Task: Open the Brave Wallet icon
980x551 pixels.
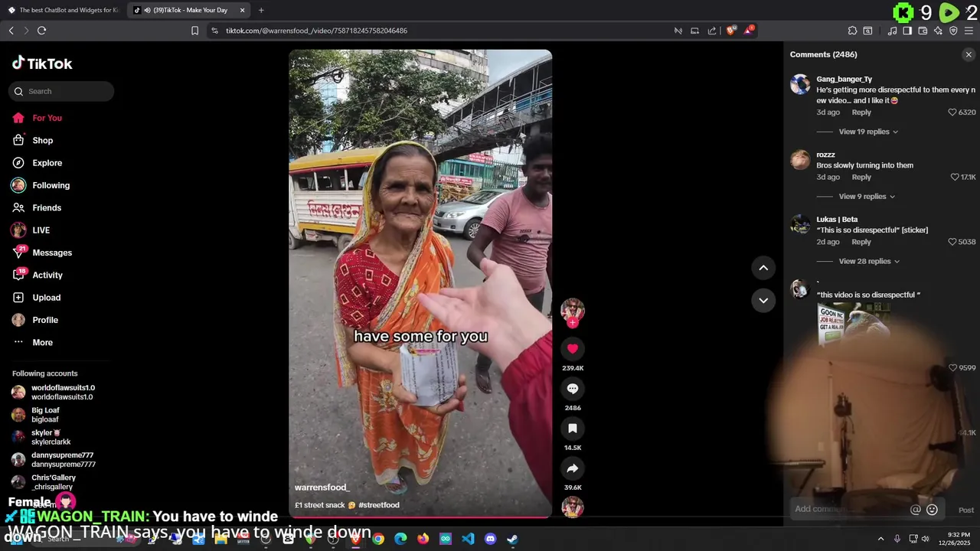Action: coord(923,31)
